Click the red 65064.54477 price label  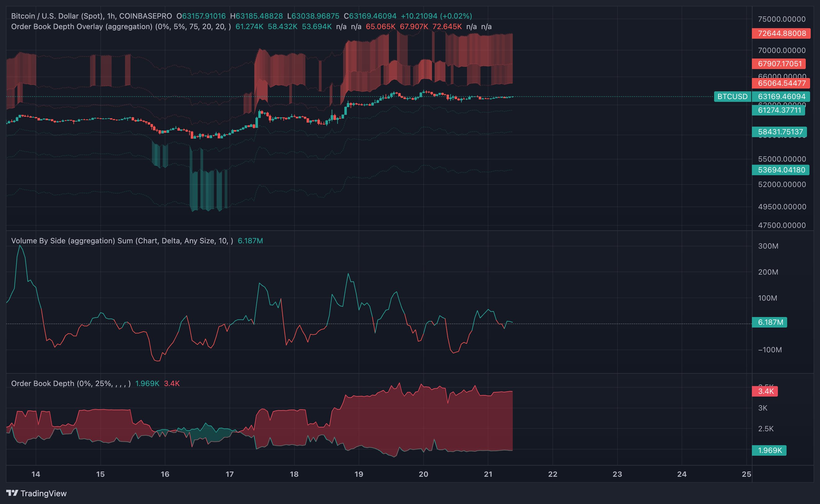781,83
